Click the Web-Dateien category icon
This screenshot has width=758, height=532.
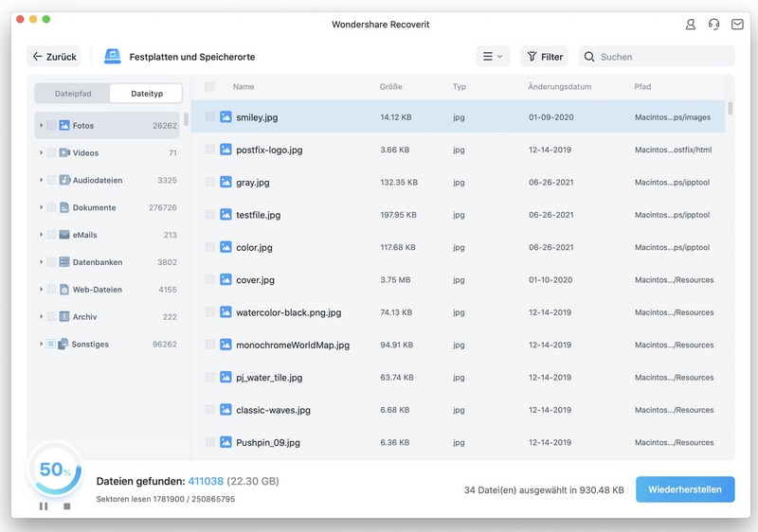click(64, 290)
